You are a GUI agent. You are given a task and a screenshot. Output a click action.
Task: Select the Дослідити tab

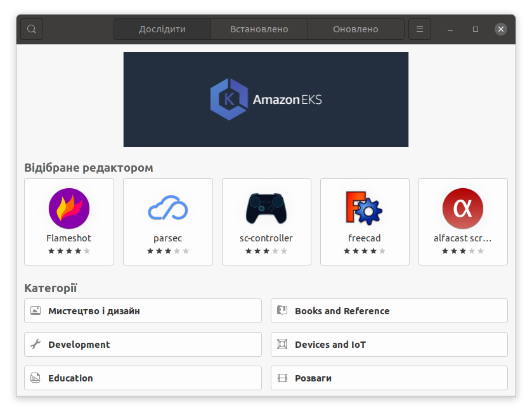coord(162,29)
